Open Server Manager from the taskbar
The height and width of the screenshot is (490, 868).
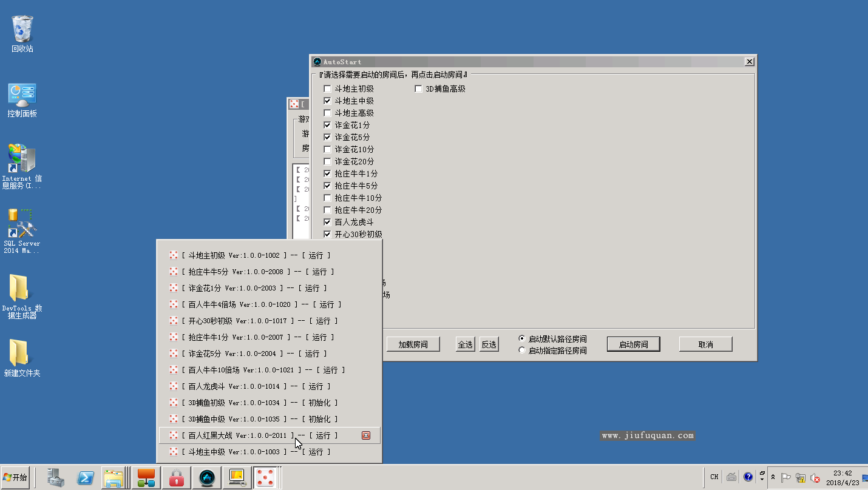tap(56, 477)
